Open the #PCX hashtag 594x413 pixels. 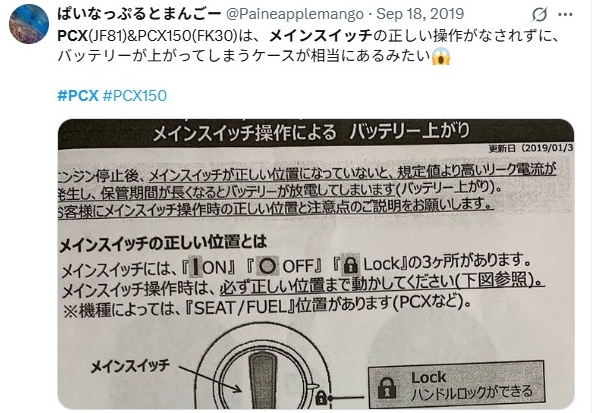tap(78, 95)
